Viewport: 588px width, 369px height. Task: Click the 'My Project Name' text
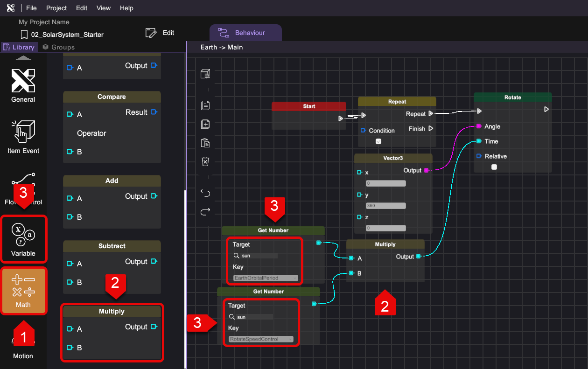[44, 22]
